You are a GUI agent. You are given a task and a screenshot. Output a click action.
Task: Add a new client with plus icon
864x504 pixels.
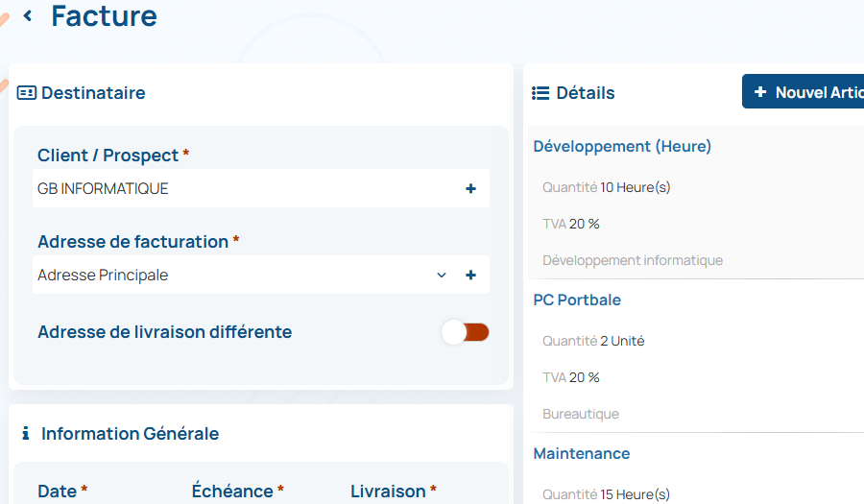click(470, 189)
